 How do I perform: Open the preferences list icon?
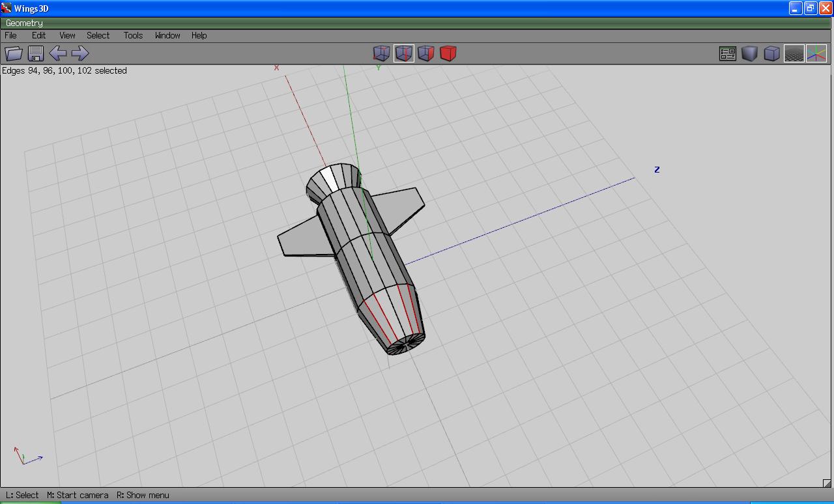tap(728, 53)
